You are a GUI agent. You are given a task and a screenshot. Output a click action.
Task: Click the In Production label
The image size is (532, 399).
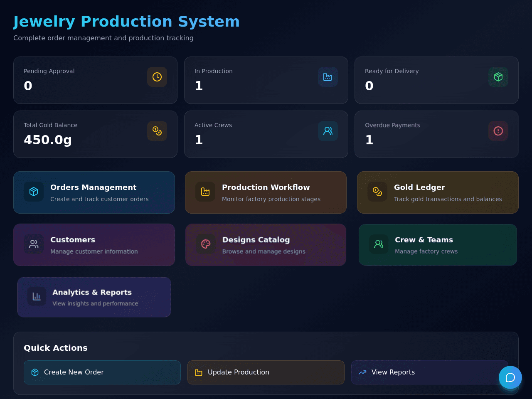click(x=214, y=71)
